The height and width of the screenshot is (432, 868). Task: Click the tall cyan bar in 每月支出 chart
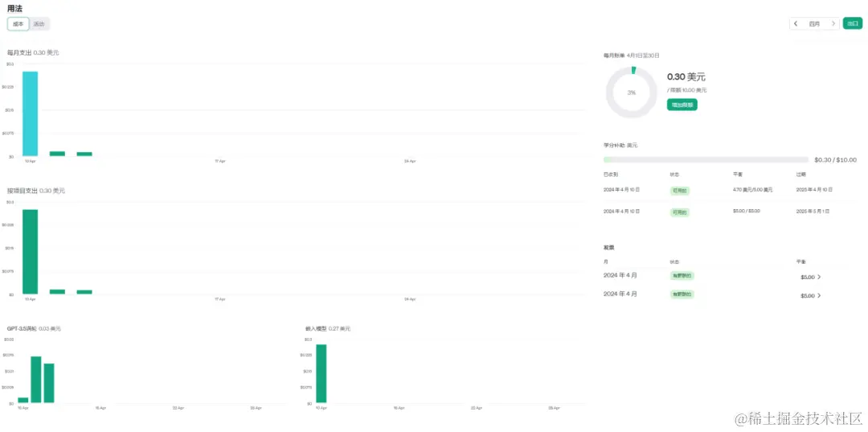(30, 113)
